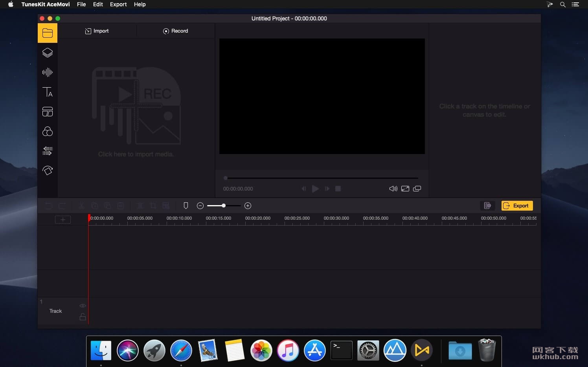Click the Copy icon in timeline toolbar
Screen dimensions: 588x367
pos(94,206)
